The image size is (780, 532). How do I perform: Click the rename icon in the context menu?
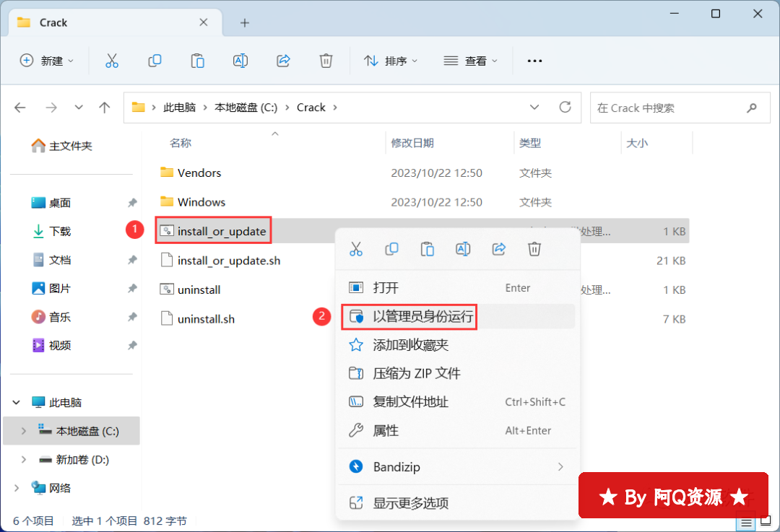coord(463,249)
